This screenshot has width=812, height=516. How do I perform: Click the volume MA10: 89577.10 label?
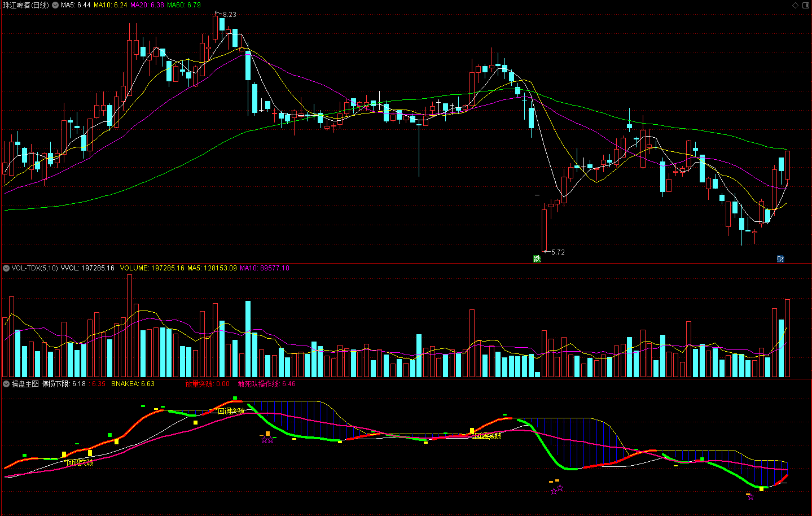pyautogui.click(x=265, y=268)
